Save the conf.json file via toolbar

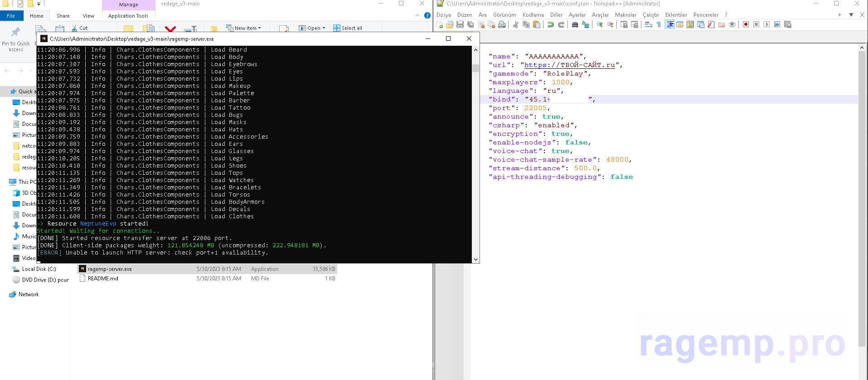(x=460, y=25)
